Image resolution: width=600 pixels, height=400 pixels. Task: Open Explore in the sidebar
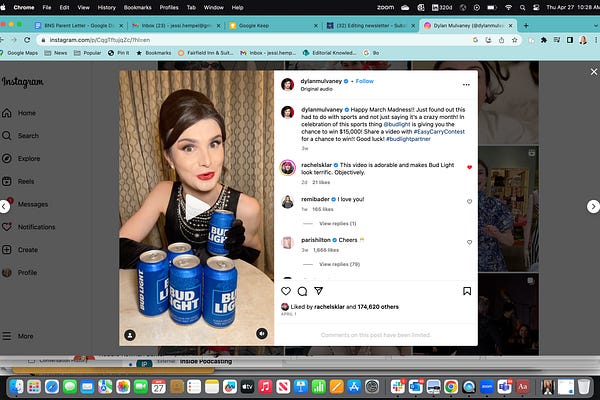coord(21,158)
